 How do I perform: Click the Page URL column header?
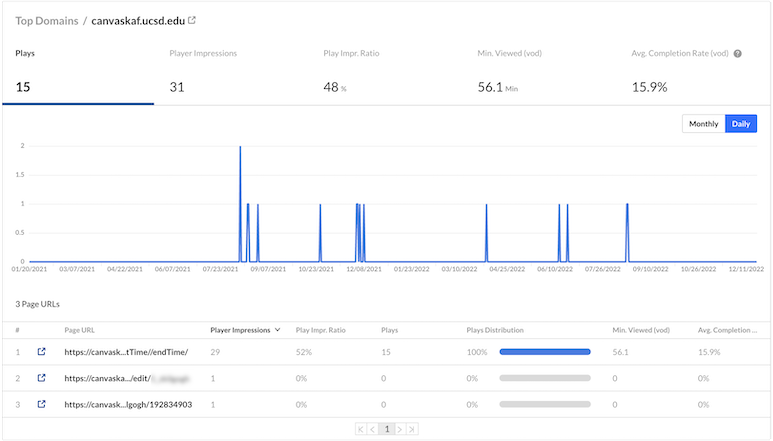coord(79,330)
